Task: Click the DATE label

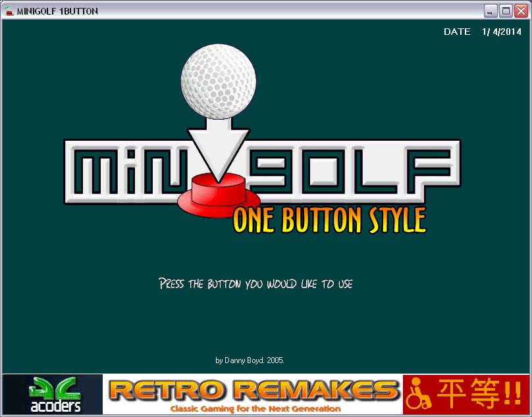Action: pyautogui.click(x=457, y=32)
